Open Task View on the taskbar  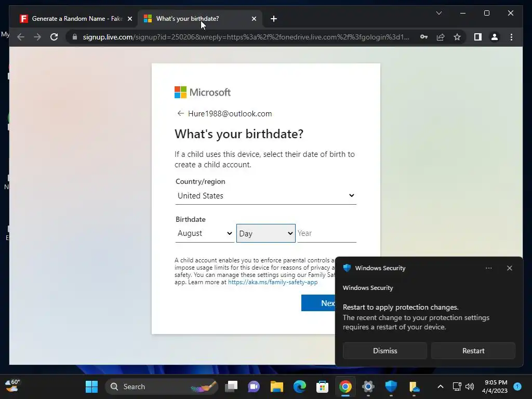[x=231, y=387]
